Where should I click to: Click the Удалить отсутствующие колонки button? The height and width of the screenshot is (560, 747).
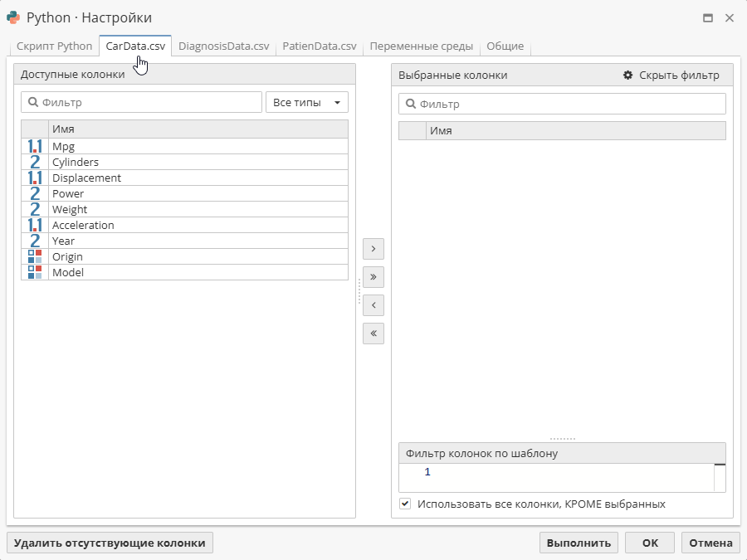[x=109, y=542]
